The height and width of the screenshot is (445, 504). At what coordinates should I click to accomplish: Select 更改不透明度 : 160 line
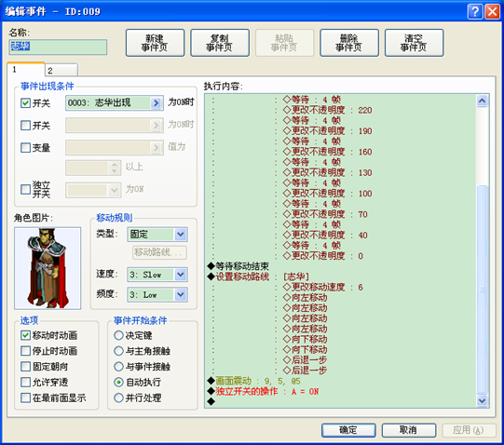327,152
